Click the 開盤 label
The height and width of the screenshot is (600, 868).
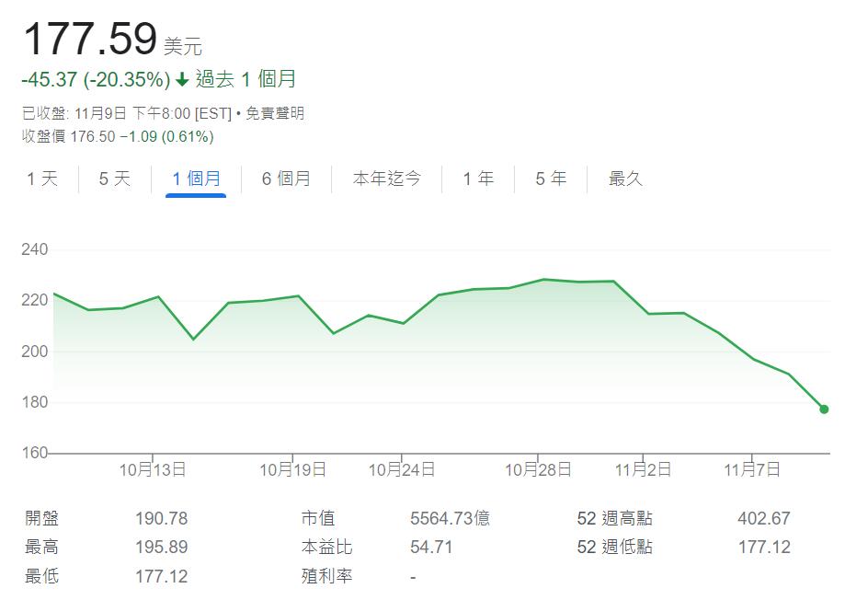42,519
